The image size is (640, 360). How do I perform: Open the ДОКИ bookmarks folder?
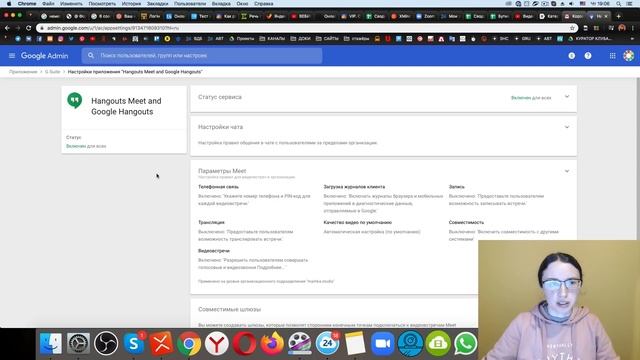click(x=300, y=39)
